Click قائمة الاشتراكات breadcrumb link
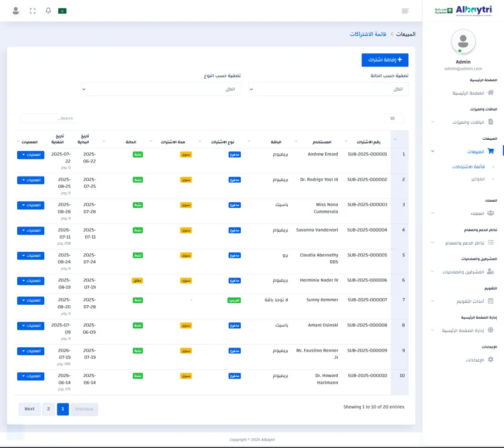The height and width of the screenshot is (448, 504). pyautogui.click(x=368, y=34)
